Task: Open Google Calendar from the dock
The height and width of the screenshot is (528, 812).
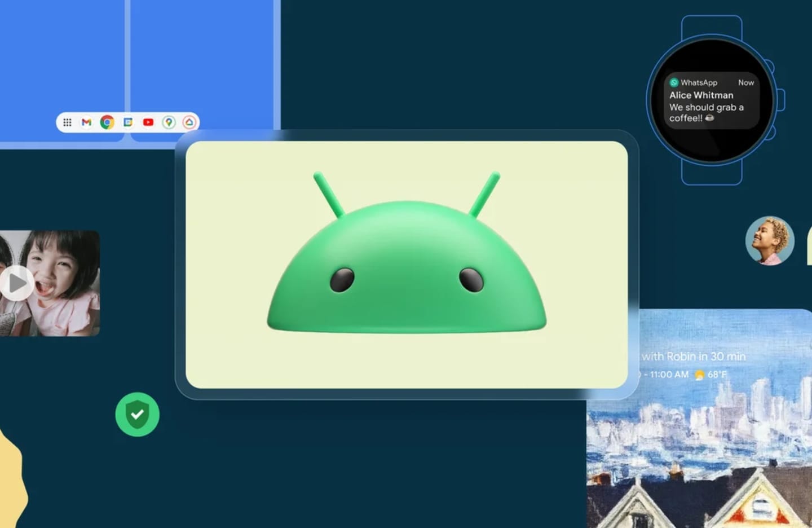Action: pos(128,122)
